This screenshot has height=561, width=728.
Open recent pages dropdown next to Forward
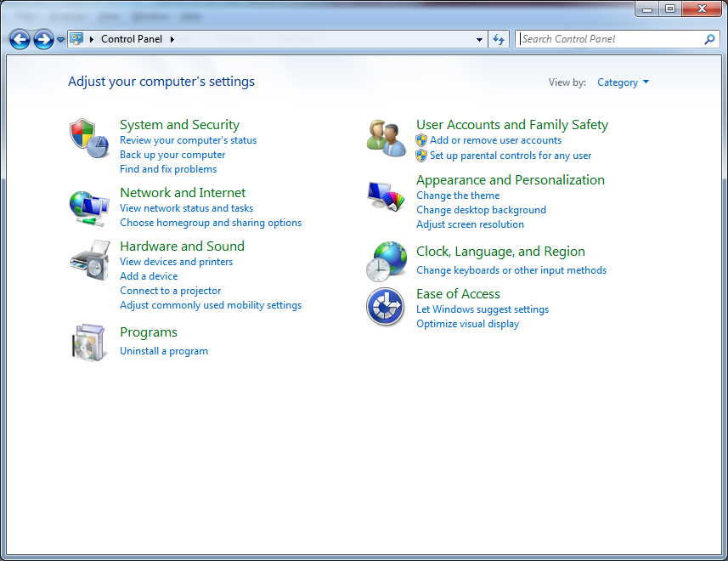[x=60, y=40]
